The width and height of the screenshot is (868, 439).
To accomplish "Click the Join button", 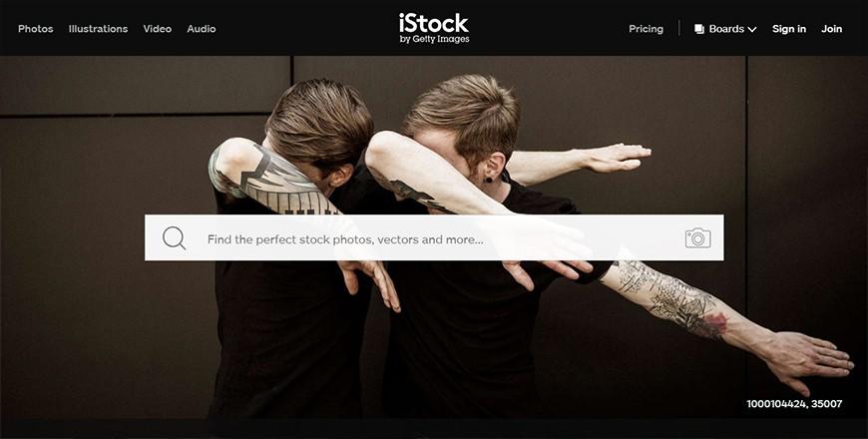I will [x=831, y=29].
